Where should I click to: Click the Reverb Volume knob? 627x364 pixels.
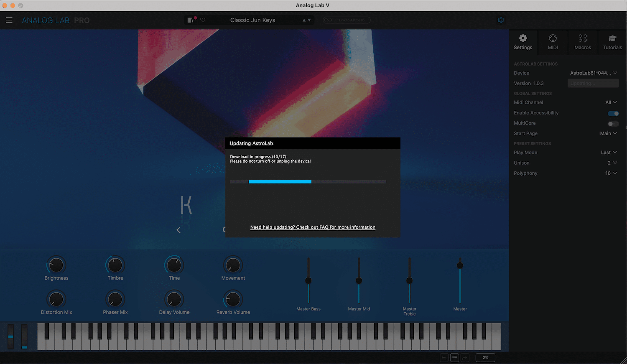pyautogui.click(x=233, y=299)
